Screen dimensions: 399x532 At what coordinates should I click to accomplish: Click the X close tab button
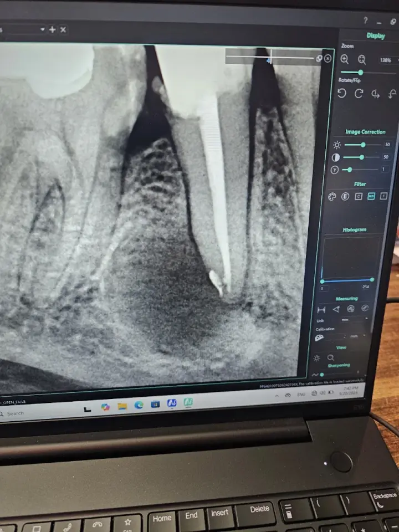(63, 30)
